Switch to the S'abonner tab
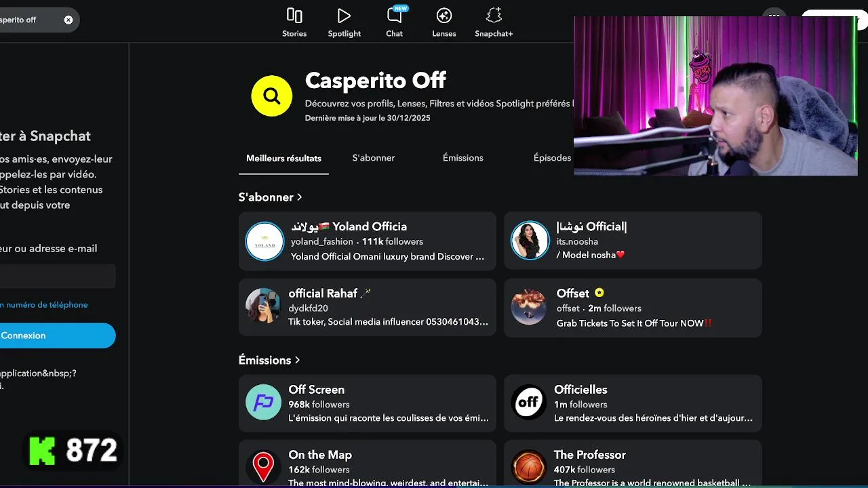Screen dimensions: 868x488 374,158
